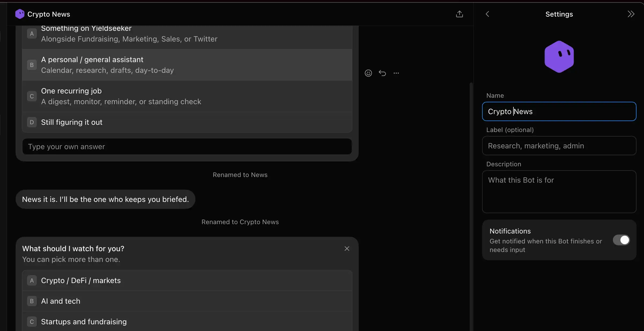Image resolution: width=644 pixels, height=331 pixels.
Task: Dismiss the 'What should I watch for you?' card
Action: coord(347,249)
